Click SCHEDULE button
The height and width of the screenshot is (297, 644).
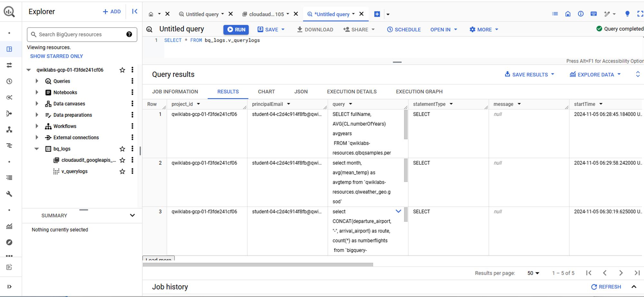click(404, 29)
